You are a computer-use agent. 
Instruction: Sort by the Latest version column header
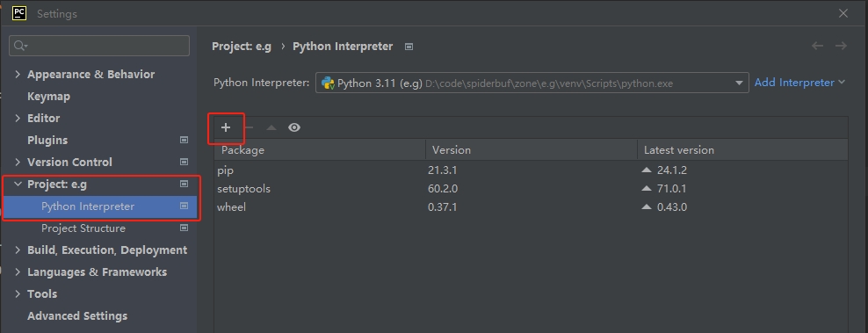point(742,149)
